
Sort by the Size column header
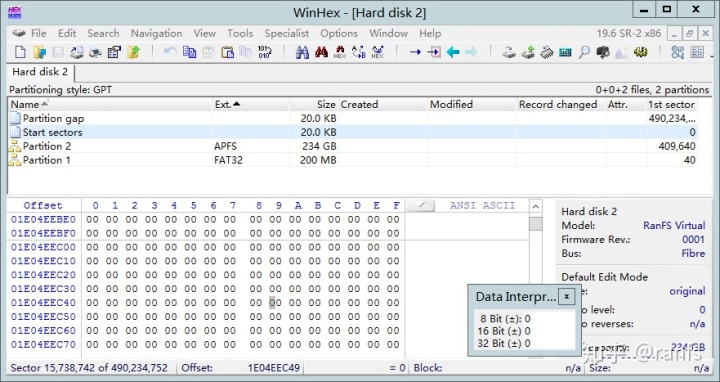[x=314, y=104]
